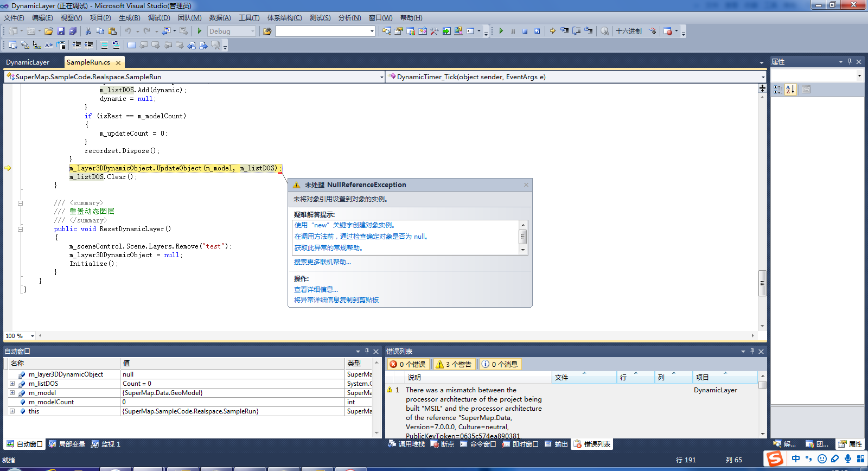Toggle the 3 个警告 warnings filter
The image size is (868, 471).
click(x=454, y=364)
